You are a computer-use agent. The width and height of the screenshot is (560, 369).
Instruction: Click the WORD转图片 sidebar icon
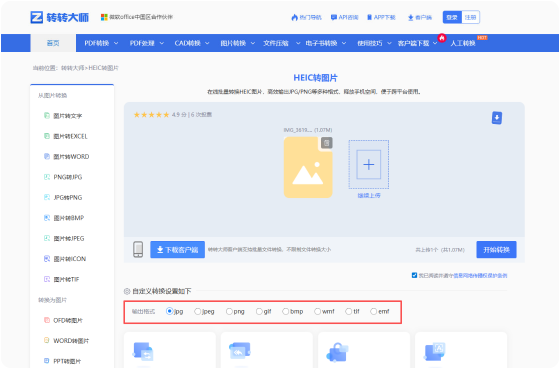click(x=47, y=340)
